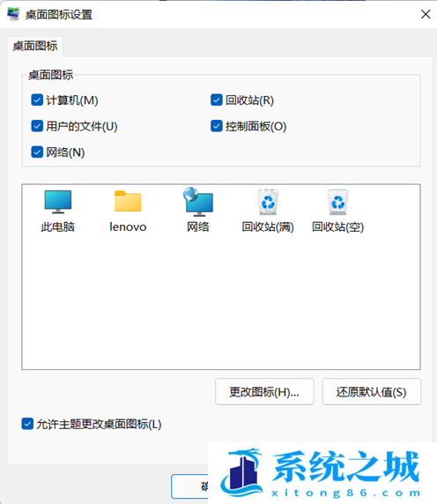
Task: Uncheck the 用户的文件(U) checkbox
Action: pos(37,126)
